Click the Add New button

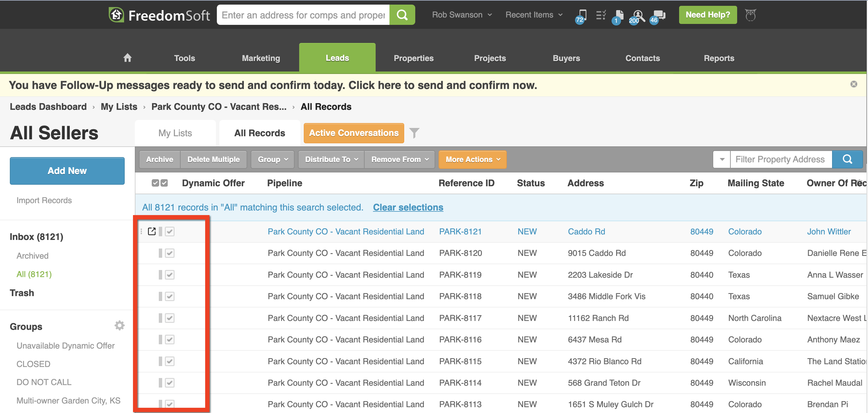(67, 171)
